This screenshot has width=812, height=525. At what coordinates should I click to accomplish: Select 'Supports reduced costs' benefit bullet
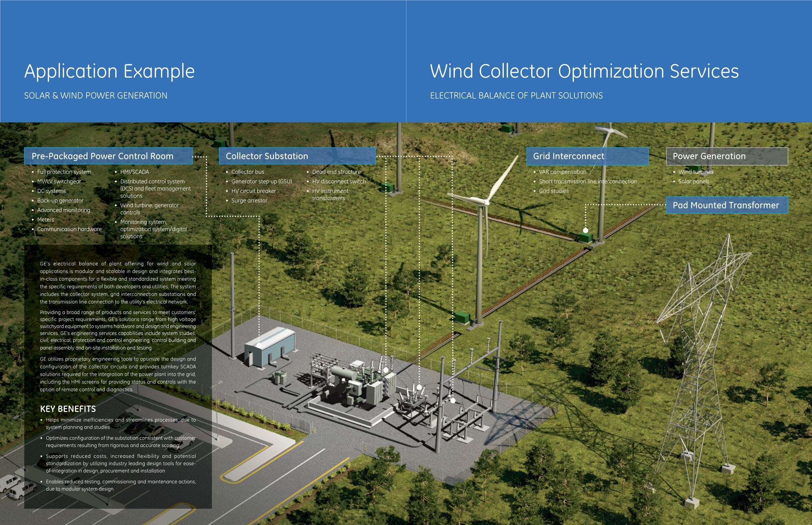[x=118, y=464]
